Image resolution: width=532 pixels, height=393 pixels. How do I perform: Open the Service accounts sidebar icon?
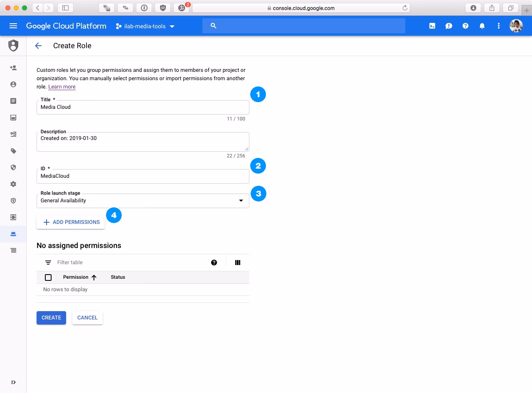[13, 134]
